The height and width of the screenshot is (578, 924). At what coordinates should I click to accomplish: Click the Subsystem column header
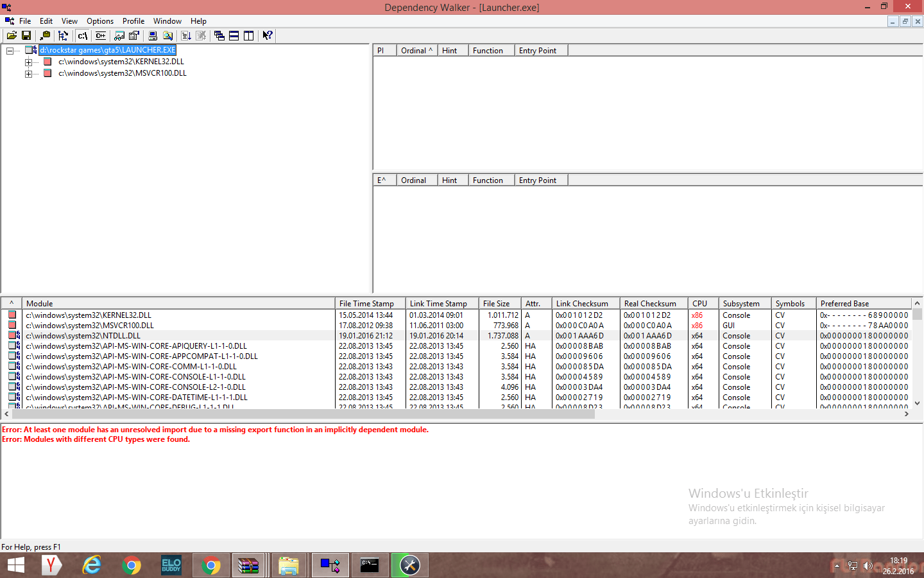(744, 304)
